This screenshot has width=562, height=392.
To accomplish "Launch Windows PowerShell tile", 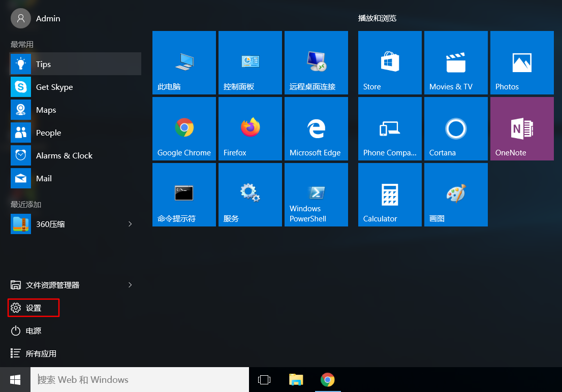I will tap(316, 194).
